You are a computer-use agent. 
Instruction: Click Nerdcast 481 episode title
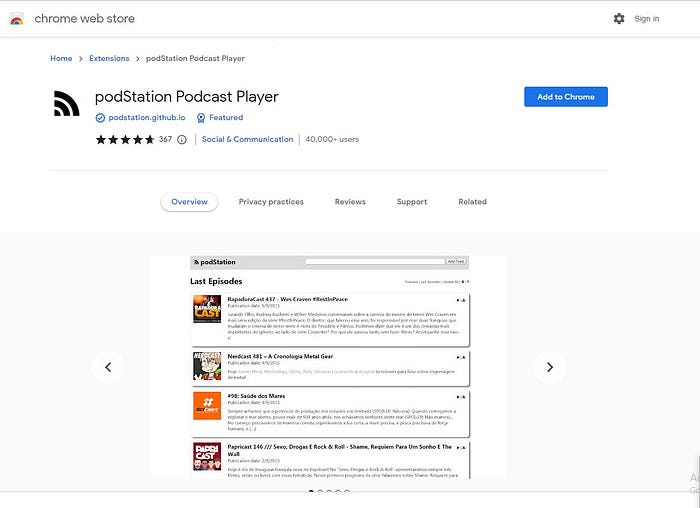(x=280, y=356)
